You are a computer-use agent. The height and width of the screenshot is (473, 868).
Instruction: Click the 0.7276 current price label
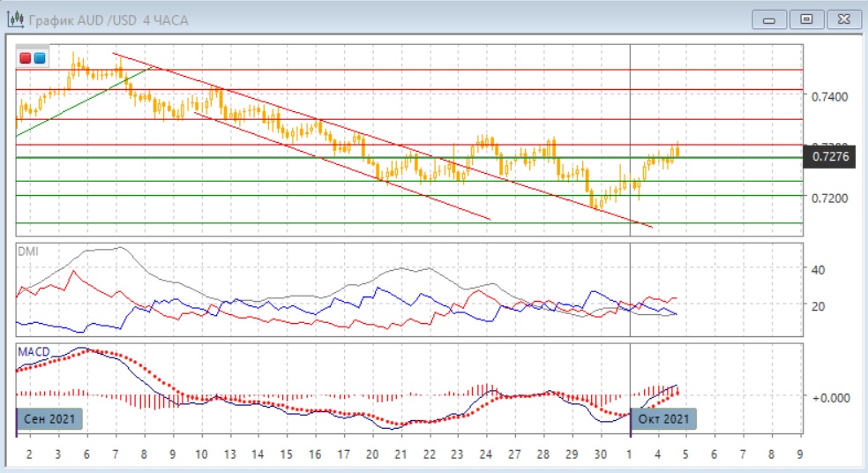tap(831, 157)
